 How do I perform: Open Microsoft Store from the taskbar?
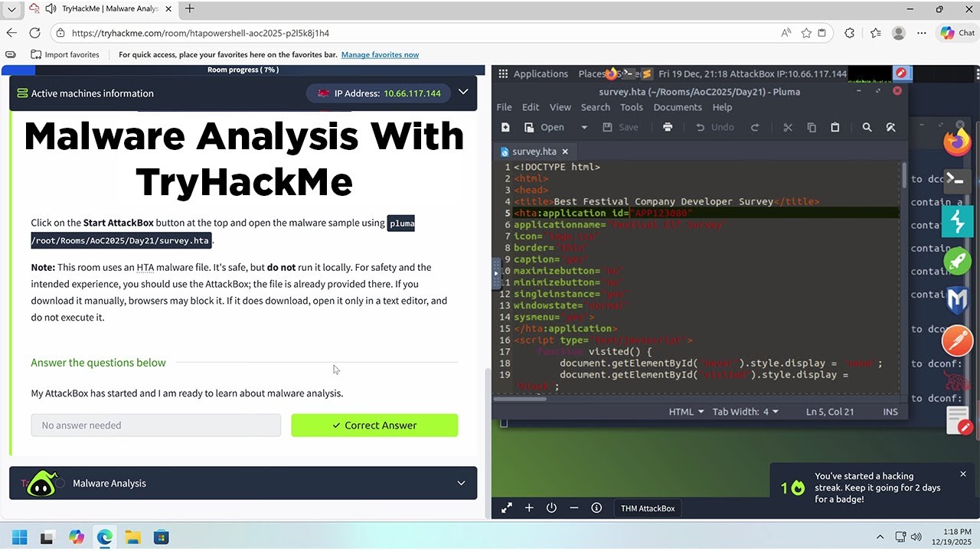pyautogui.click(x=161, y=537)
